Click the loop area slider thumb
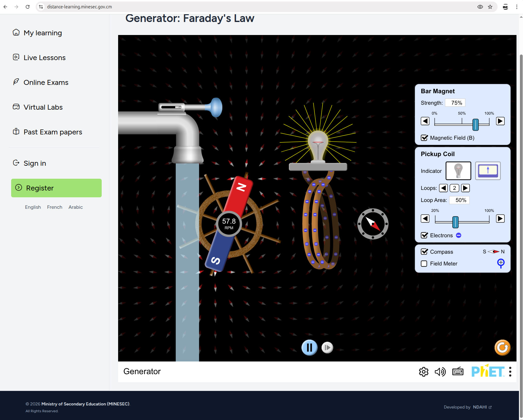The image size is (523, 420). (455, 222)
